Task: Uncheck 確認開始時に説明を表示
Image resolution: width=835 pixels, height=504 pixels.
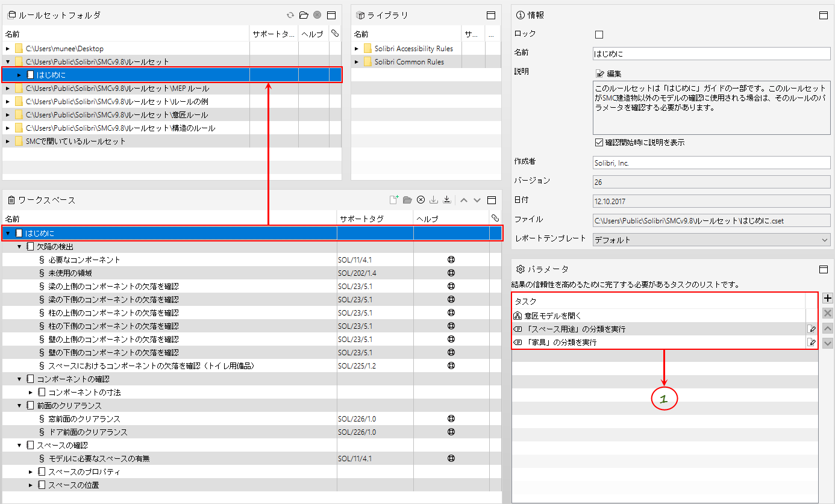Action: tap(599, 143)
